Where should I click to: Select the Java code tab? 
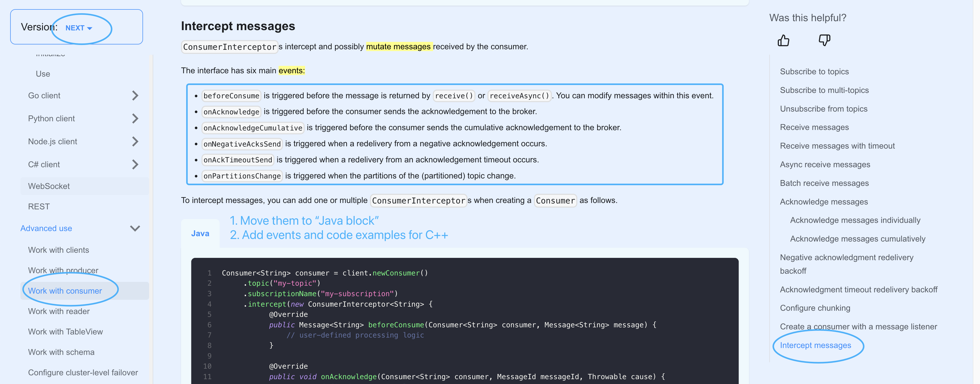200,233
